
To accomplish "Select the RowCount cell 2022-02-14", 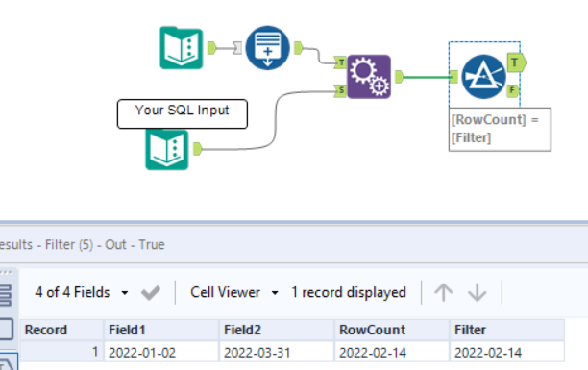I will tap(392, 352).
